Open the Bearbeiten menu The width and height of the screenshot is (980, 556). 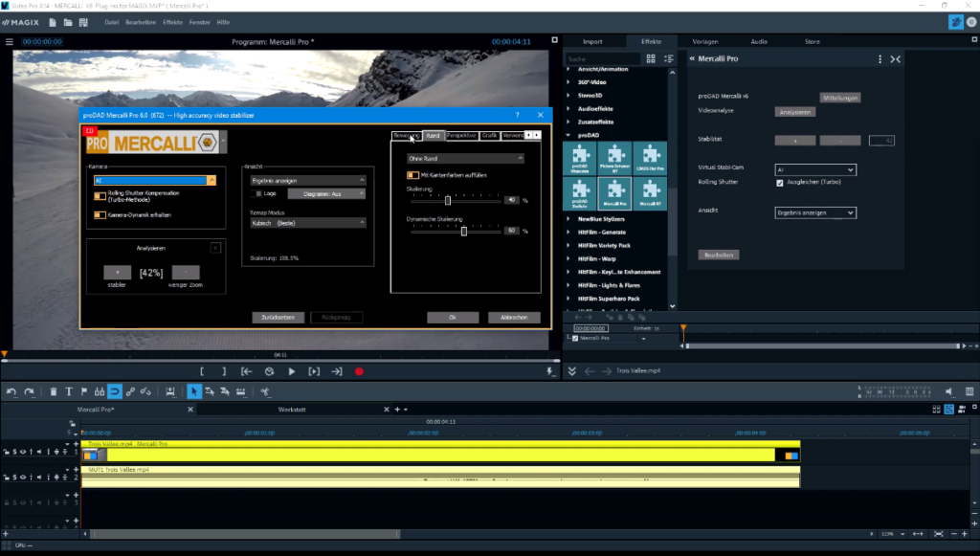click(x=141, y=23)
